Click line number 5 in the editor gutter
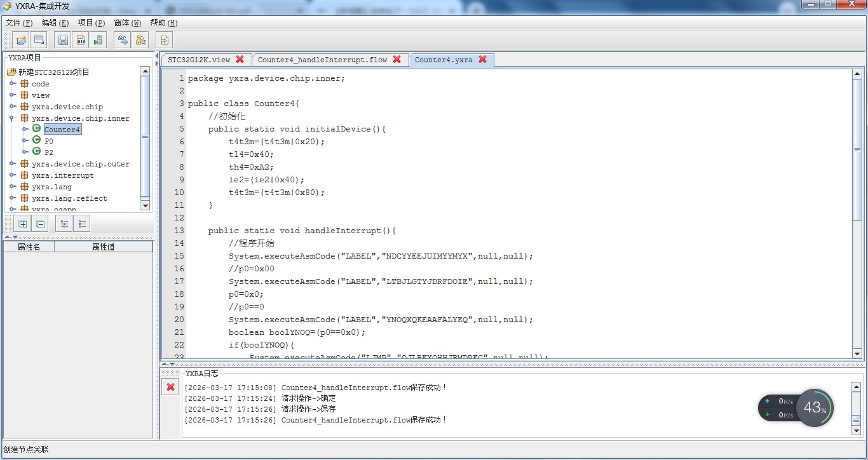Image resolution: width=868 pixels, height=460 pixels. [182, 129]
